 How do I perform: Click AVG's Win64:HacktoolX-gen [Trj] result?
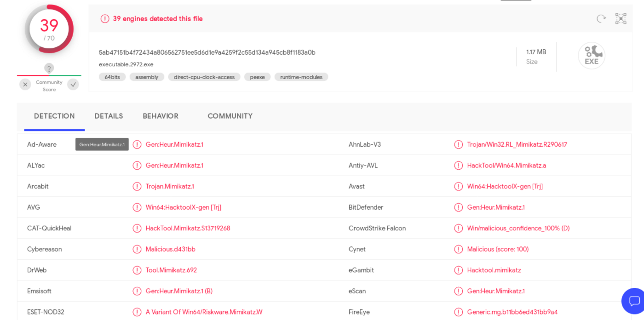[184, 207]
